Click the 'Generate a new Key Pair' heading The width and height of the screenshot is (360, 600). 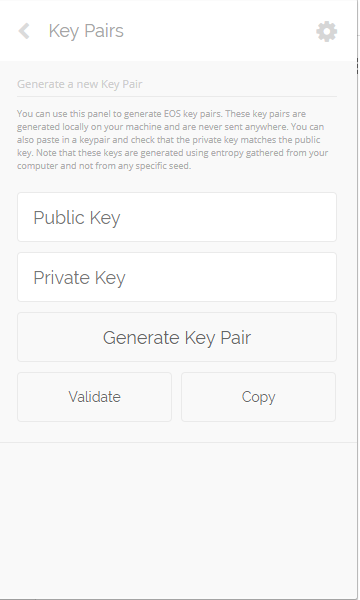click(x=80, y=84)
